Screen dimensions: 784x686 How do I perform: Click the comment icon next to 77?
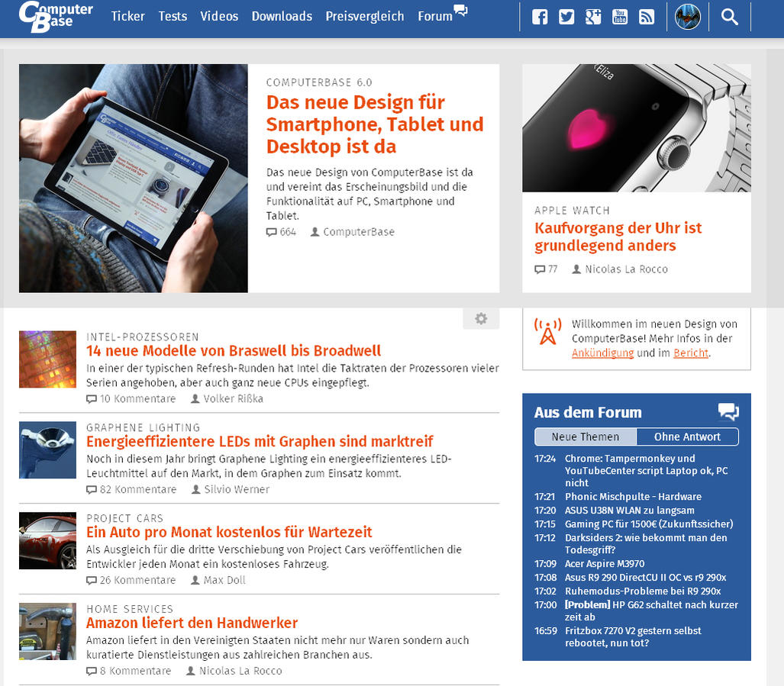tap(540, 269)
